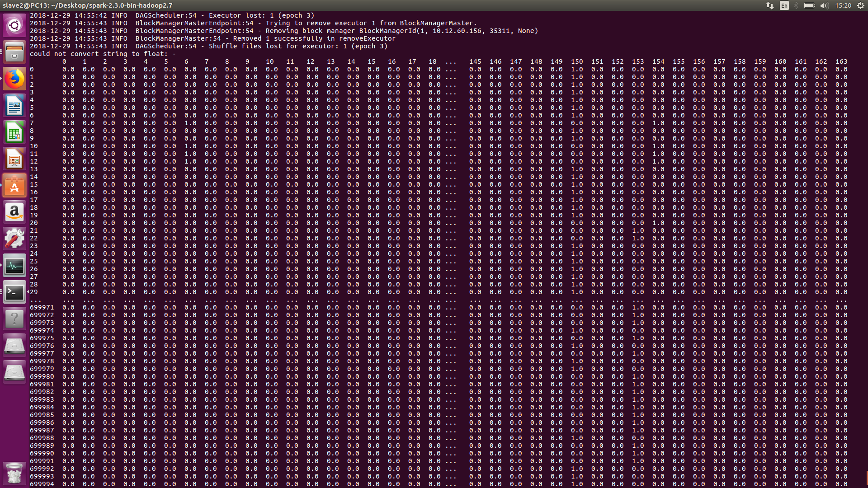Click the 15:20 clock in panel
Screen dimensions: 868x488
click(843, 5)
